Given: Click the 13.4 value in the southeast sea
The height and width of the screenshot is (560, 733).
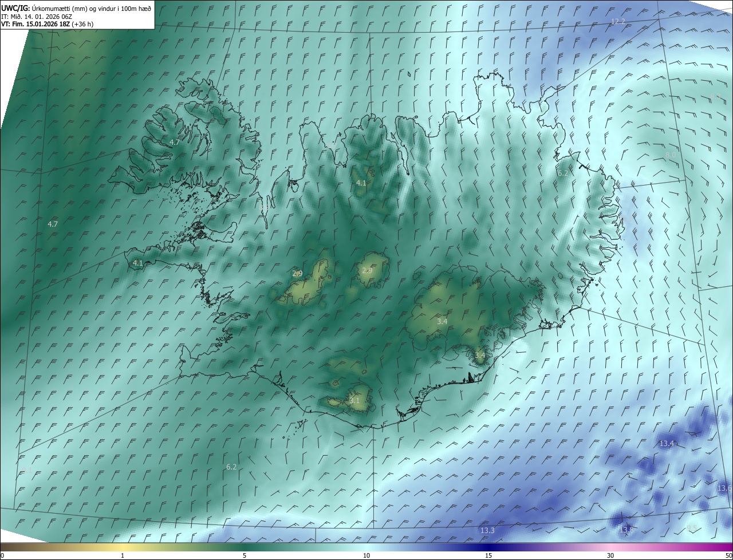Looking at the screenshot, I should point(667,444).
